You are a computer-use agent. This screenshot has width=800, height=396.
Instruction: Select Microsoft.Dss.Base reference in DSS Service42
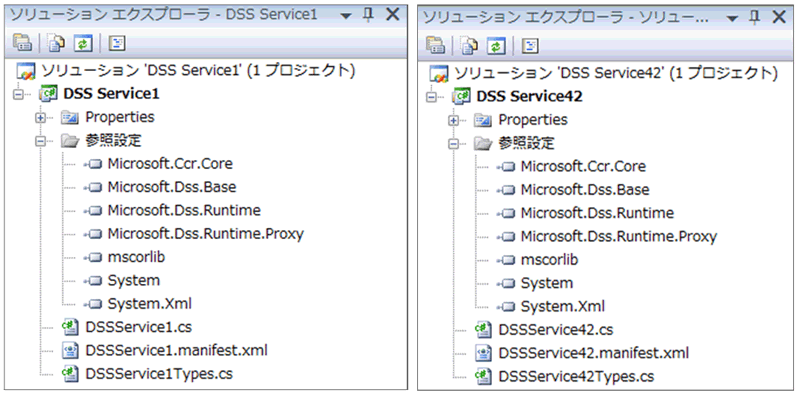coord(585,190)
